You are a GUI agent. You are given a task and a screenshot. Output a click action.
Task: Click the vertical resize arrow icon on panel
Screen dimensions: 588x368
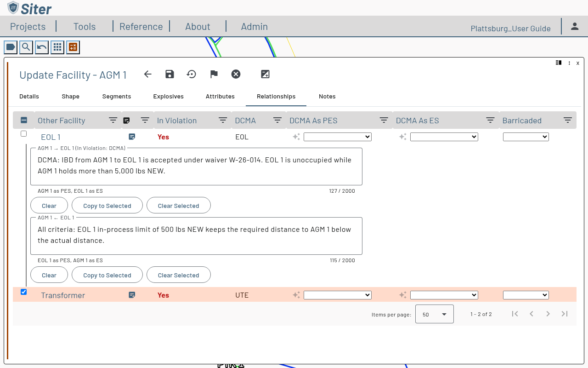(569, 63)
